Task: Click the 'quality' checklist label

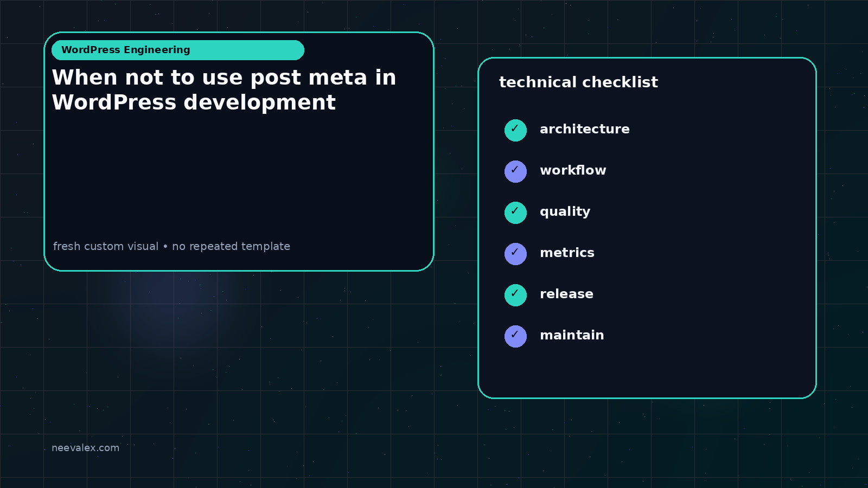Action: (x=565, y=212)
